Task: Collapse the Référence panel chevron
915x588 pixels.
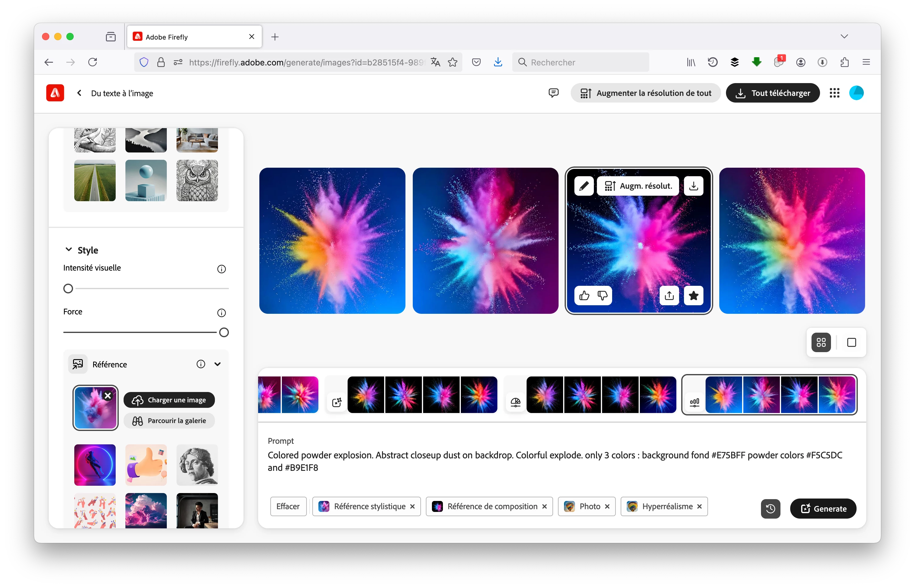Action: tap(218, 364)
